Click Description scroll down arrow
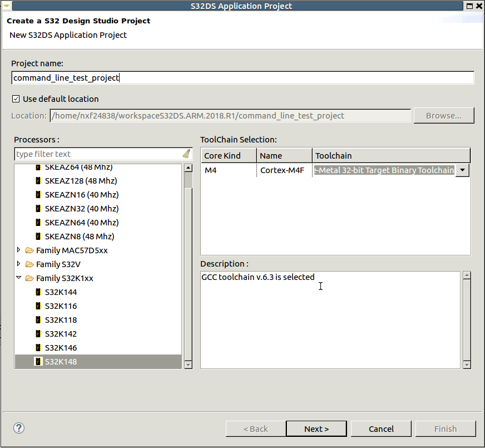 pos(467,365)
